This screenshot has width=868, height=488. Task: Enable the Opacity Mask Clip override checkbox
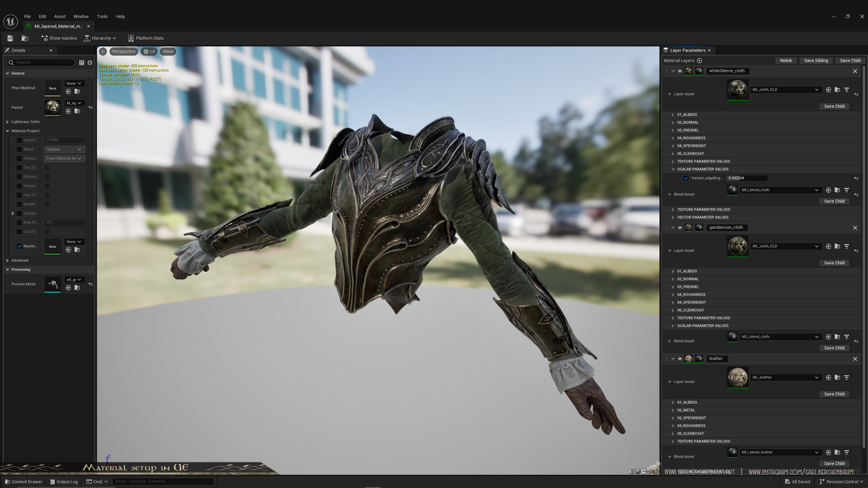[19, 140]
